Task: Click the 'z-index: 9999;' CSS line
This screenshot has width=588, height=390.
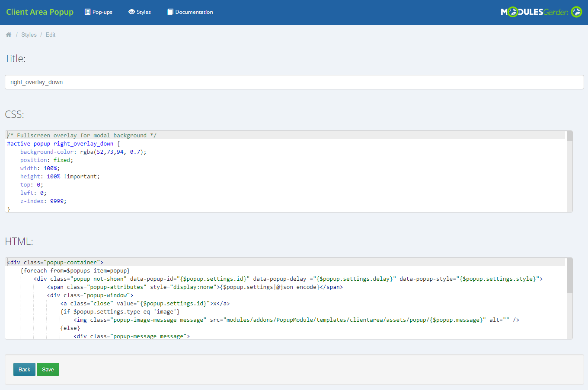Action: point(43,201)
